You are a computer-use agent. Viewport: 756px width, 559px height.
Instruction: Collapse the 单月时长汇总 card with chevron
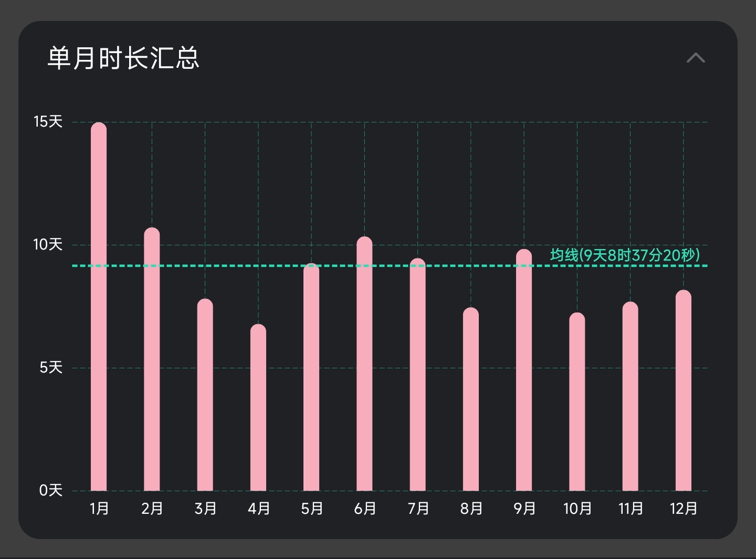pyautogui.click(x=696, y=58)
